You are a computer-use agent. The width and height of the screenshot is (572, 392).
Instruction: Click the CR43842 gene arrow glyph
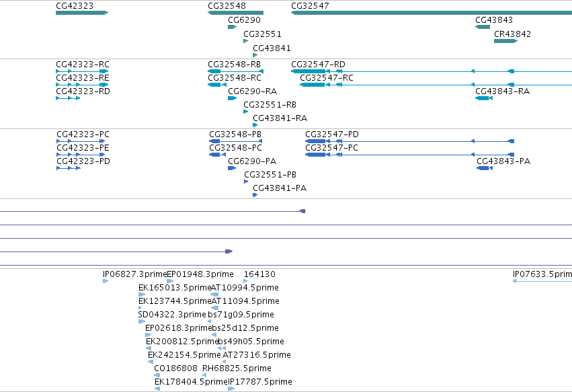tap(505, 41)
